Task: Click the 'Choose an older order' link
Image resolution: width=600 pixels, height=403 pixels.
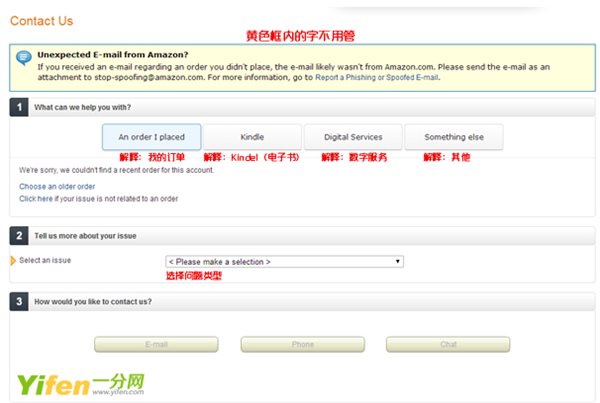Action: tap(57, 186)
